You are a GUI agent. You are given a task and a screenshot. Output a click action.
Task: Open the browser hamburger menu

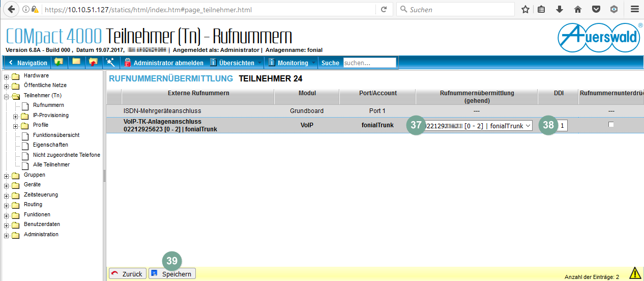point(634,10)
